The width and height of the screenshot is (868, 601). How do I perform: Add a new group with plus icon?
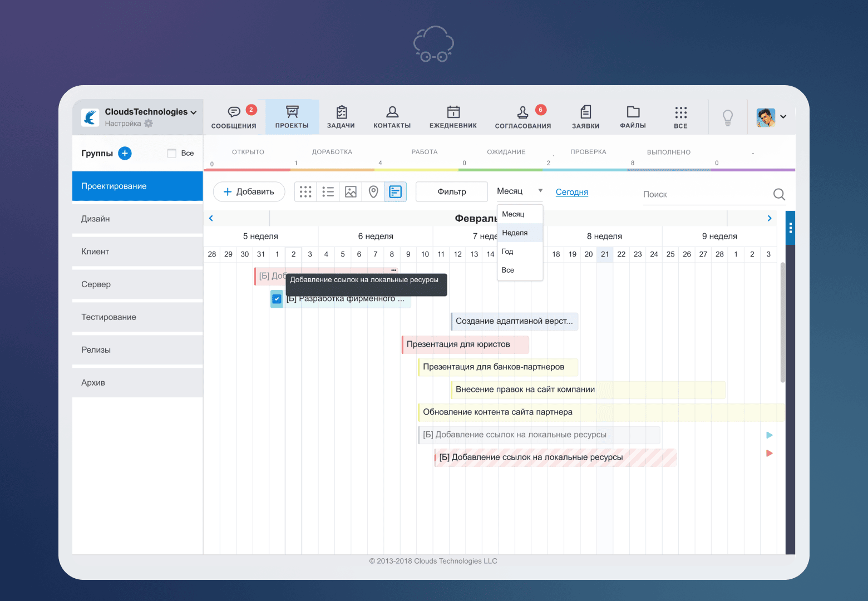[125, 153]
